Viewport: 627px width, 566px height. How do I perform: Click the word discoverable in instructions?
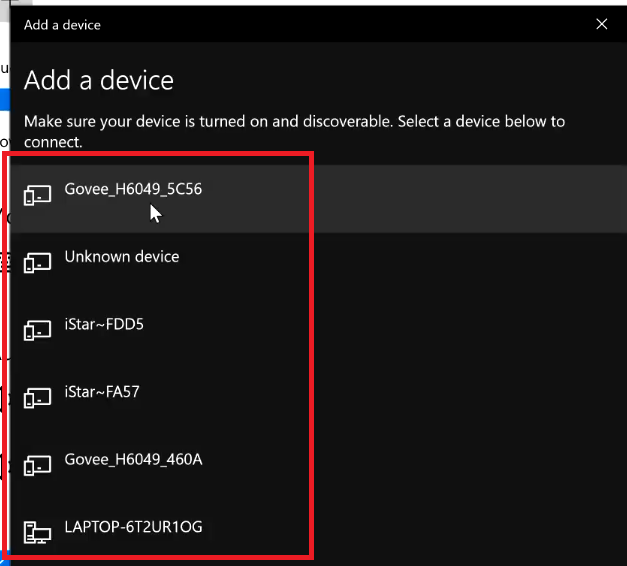[x=347, y=121]
